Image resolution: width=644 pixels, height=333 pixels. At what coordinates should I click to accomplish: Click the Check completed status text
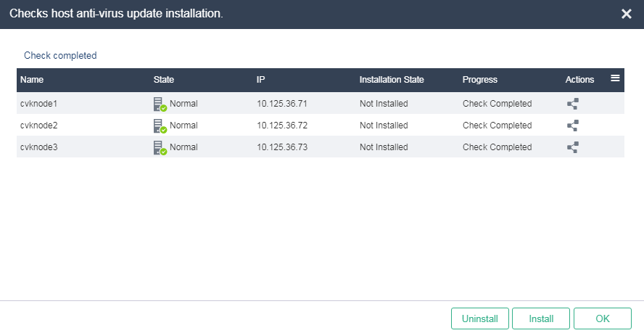click(x=60, y=55)
